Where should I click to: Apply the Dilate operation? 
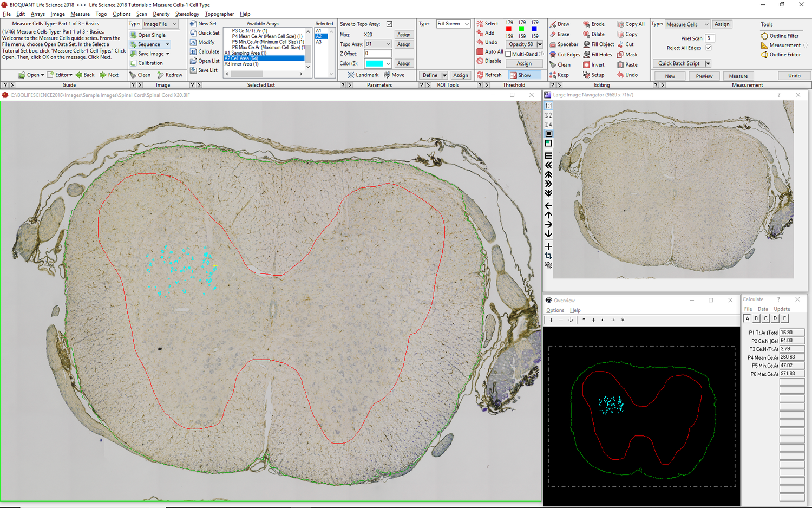click(594, 34)
